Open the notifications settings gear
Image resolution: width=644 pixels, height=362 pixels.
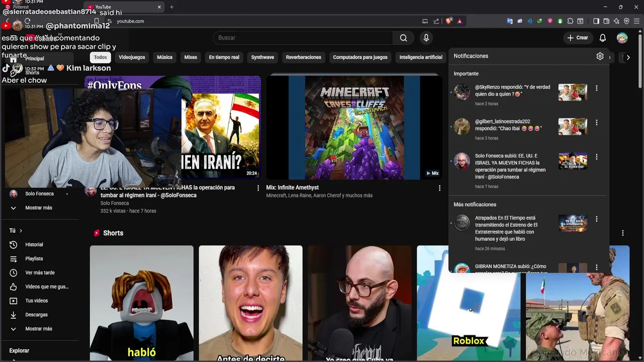pos(600,56)
